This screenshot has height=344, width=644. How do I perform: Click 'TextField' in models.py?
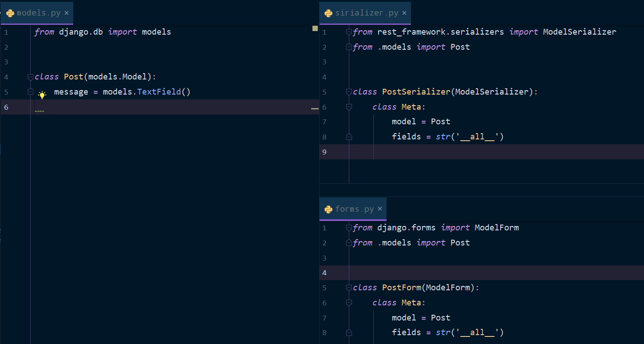(159, 92)
